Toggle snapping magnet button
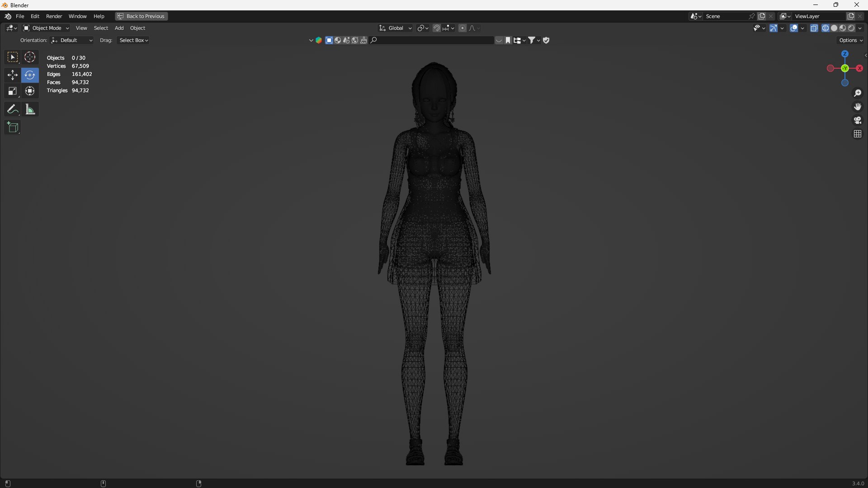Screen dimensions: 868x488 437,28
